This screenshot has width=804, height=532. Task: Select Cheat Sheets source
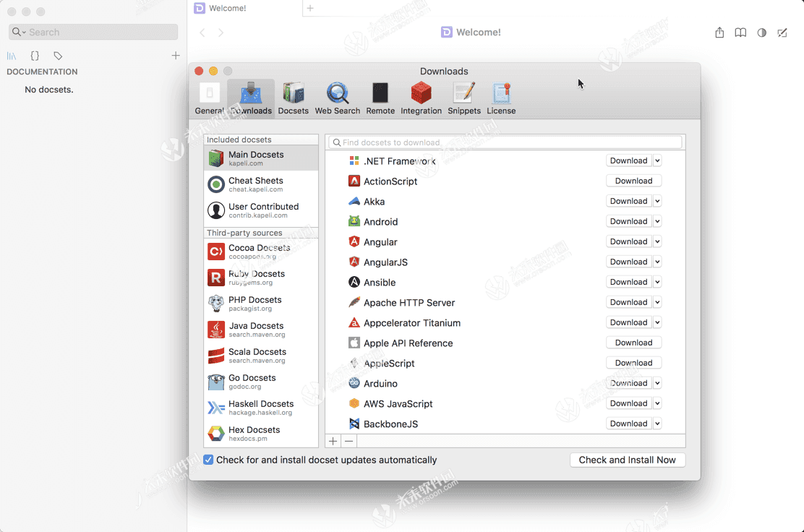click(261, 184)
